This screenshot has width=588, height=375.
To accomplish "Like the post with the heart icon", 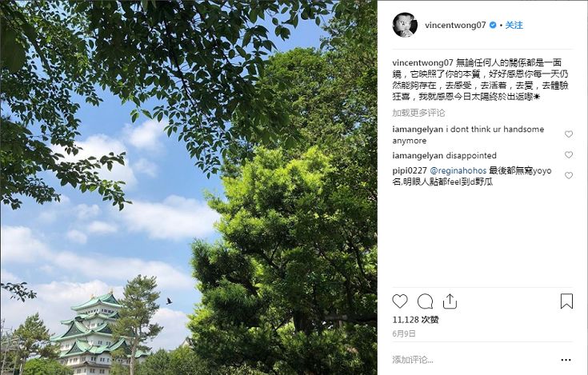I will pyautogui.click(x=400, y=301).
